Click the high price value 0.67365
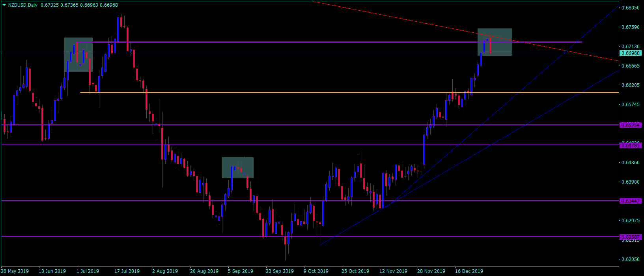This screenshot has width=644, height=276. [69, 5]
